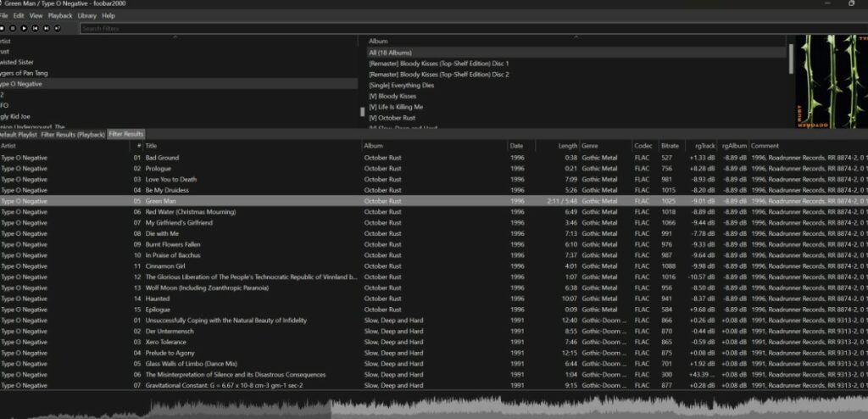Viewport: 868px width, 419px height.
Task: Click the play button in the toolbar
Action: 24,28
